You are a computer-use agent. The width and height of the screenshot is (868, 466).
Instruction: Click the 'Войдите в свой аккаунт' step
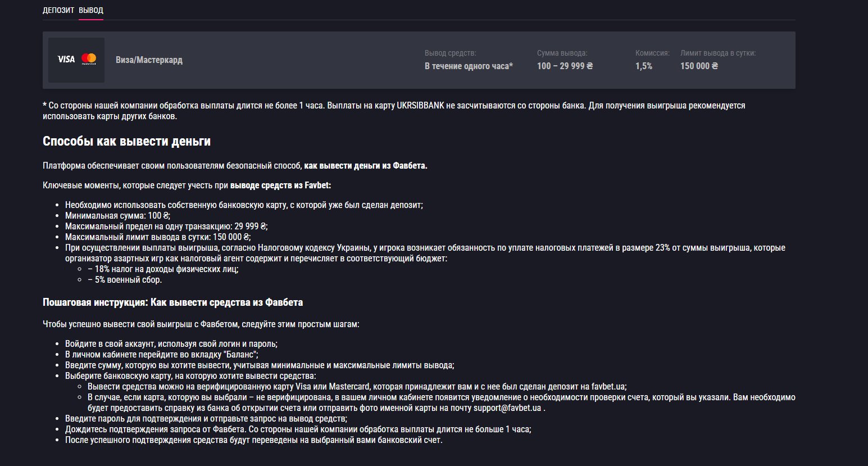point(171,344)
